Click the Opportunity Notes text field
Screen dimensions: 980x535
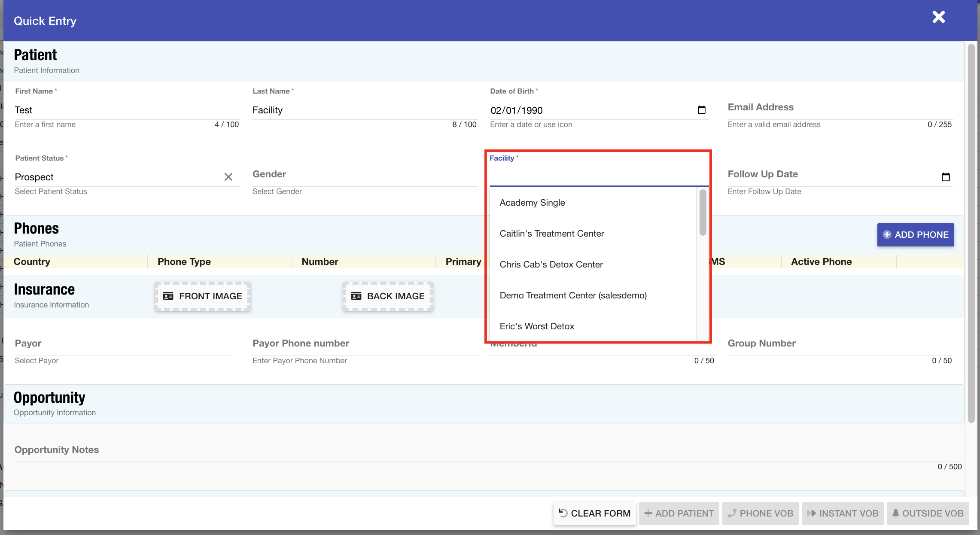coord(472,451)
